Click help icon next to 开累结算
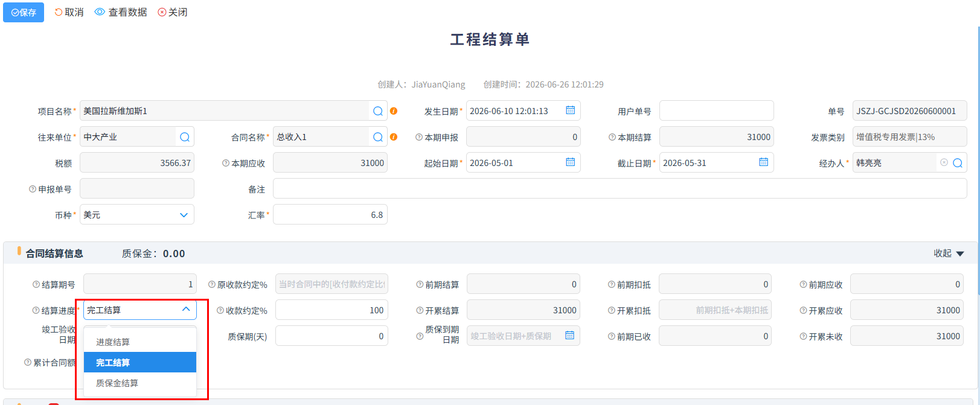Viewport: 980px width, 405px height. 420,310
